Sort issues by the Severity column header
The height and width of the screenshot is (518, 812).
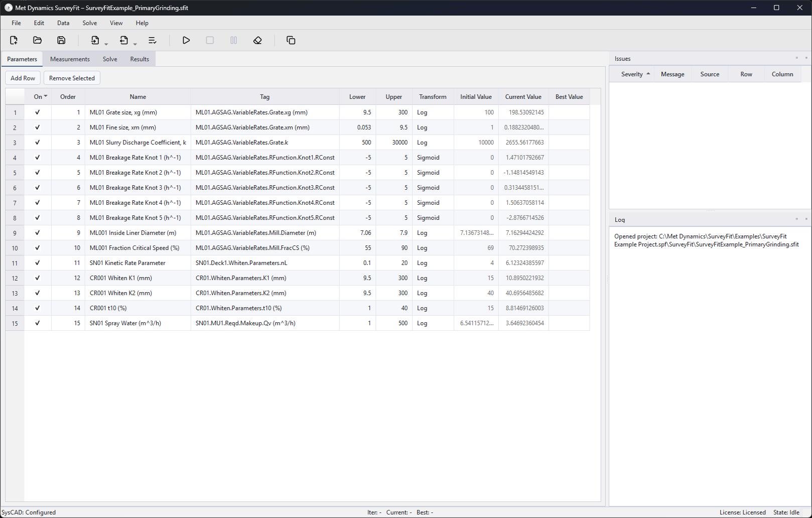coord(632,74)
